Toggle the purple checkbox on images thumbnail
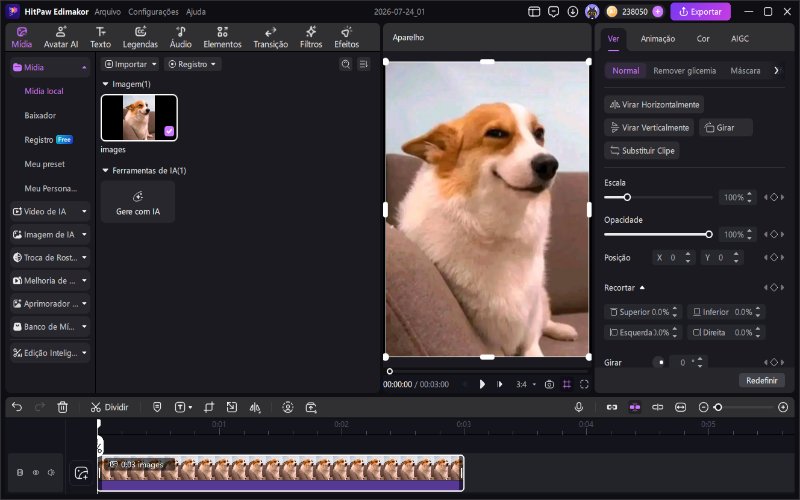The image size is (800, 500). 169,132
